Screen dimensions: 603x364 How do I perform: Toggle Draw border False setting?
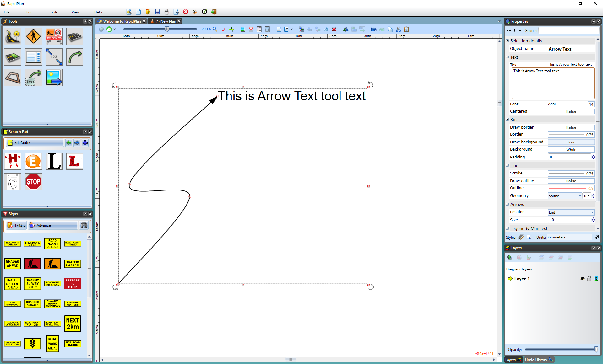point(571,126)
